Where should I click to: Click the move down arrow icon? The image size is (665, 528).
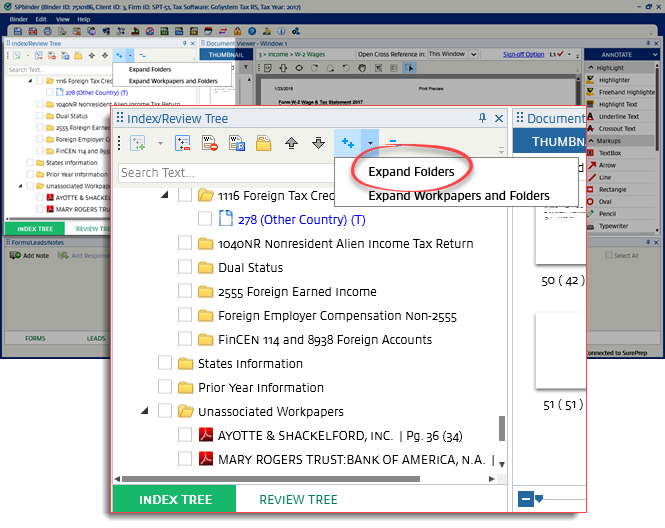point(318,143)
